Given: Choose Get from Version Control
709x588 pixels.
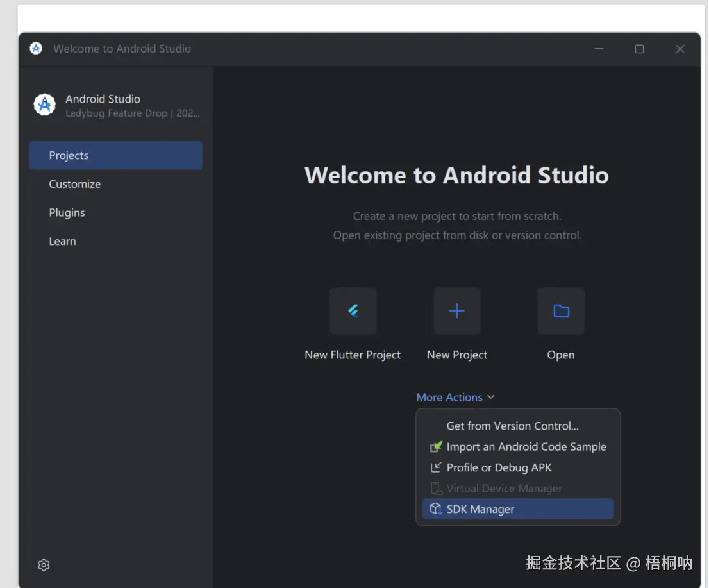Looking at the screenshot, I should coord(518,426).
